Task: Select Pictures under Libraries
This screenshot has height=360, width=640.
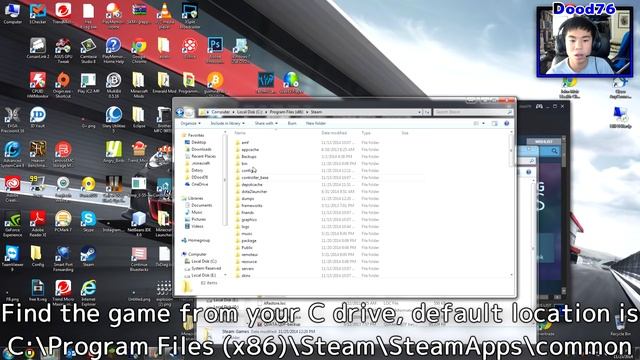Action: (x=199, y=219)
